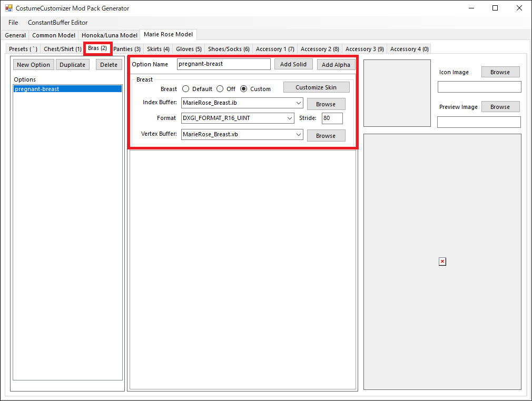Select the Bras (2) tab
Viewport: 532px width, 401px height.
98,48
